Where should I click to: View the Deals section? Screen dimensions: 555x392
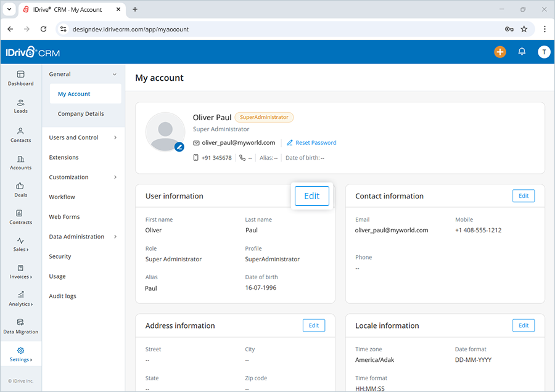[20, 190]
